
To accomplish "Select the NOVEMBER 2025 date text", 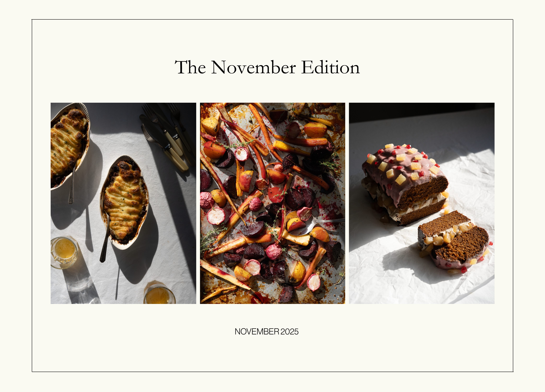I will coord(267,331).
